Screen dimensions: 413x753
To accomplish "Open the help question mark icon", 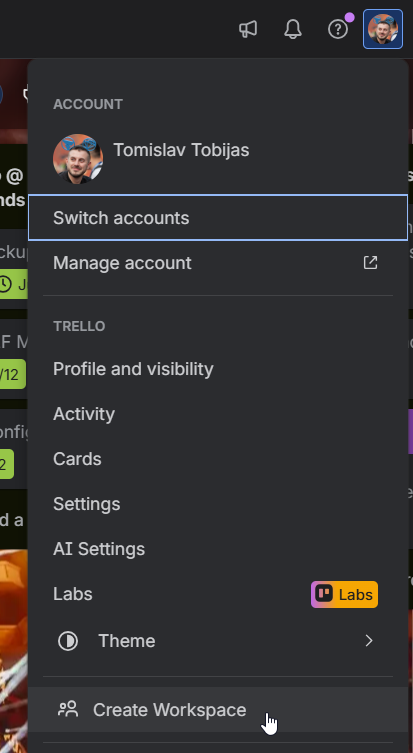I will [x=338, y=29].
